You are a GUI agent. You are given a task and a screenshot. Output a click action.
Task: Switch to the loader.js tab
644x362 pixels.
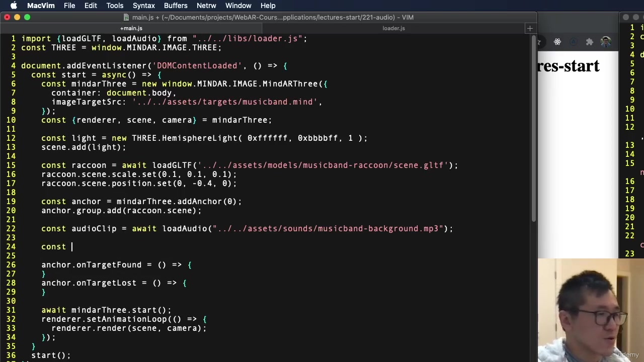tap(394, 28)
